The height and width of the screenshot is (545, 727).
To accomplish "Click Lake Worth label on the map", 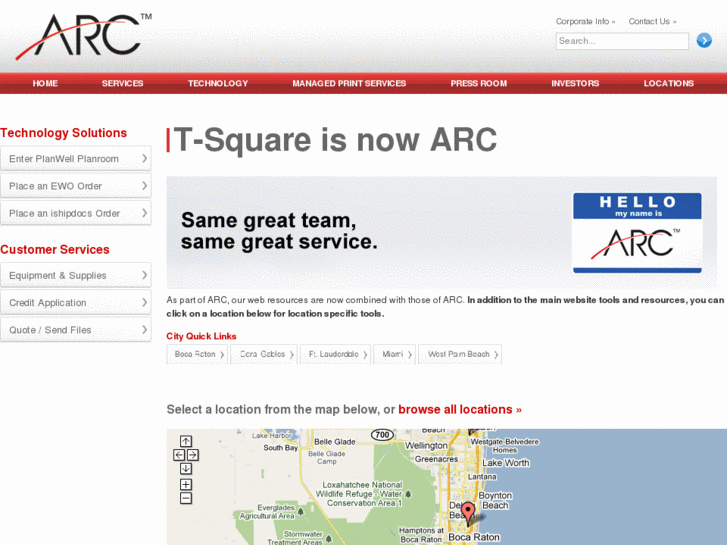I will click(x=506, y=463).
